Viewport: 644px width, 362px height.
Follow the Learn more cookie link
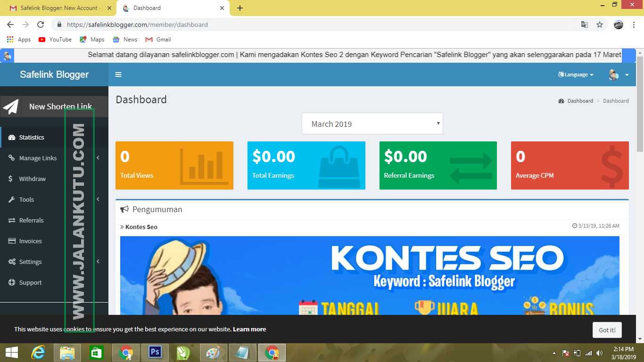249,329
